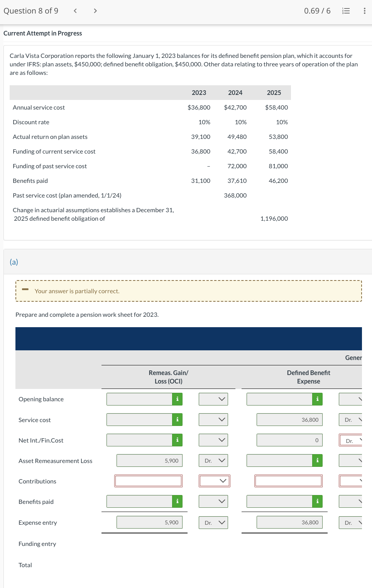The width and height of the screenshot is (372, 588).
Task: Click the Service cost 36,800 expense field
Action: click(289, 419)
